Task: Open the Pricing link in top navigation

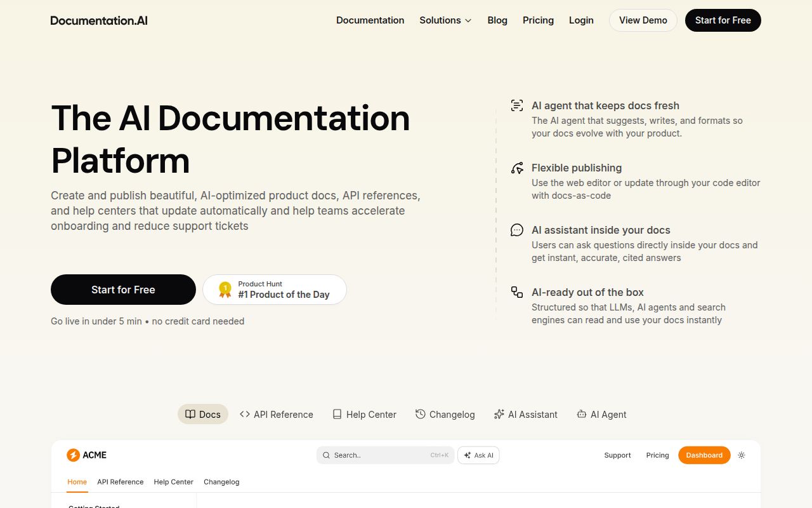Action: (x=538, y=20)
